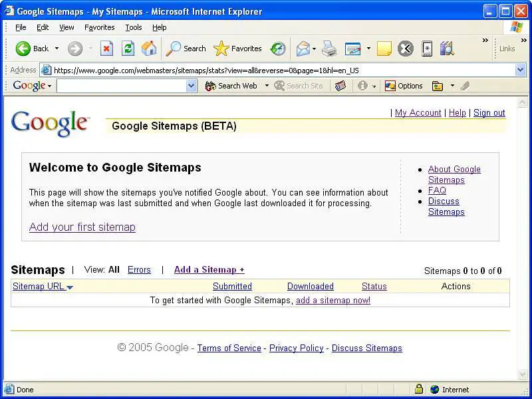Open Discuss Sitemaps link in the welcome box
This screenshot has height=399, width=532.
tap(446, 206)
